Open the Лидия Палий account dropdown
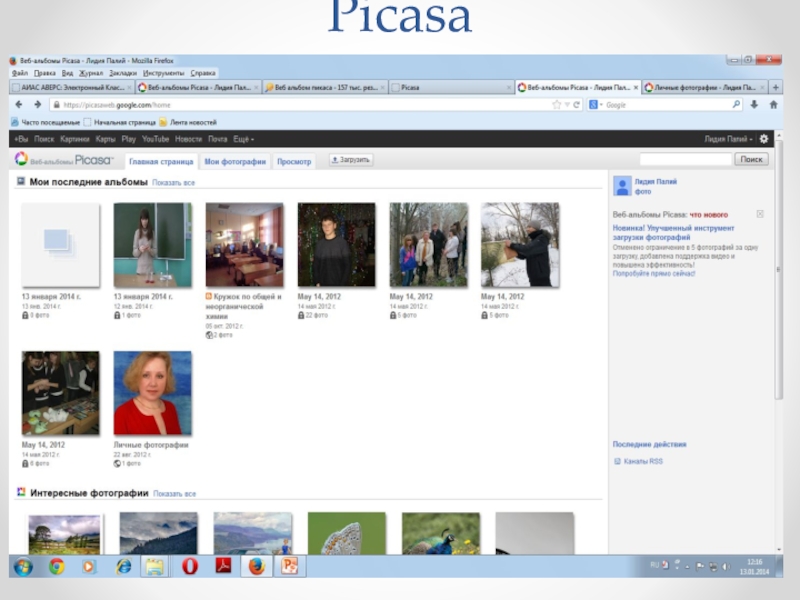The width and height of the screenshot is (800, 600). (x=728, y=139)
